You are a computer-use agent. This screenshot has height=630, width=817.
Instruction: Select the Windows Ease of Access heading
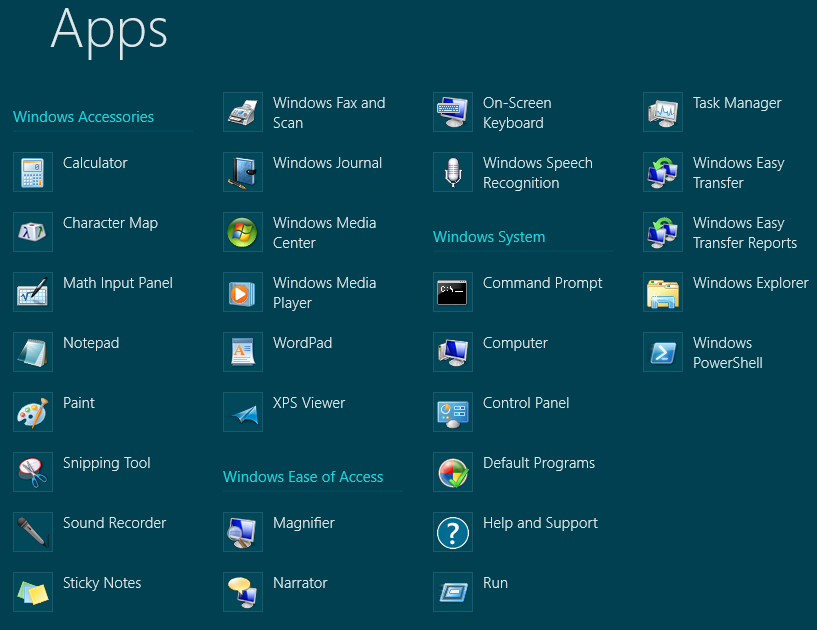(x=303, y=477)
